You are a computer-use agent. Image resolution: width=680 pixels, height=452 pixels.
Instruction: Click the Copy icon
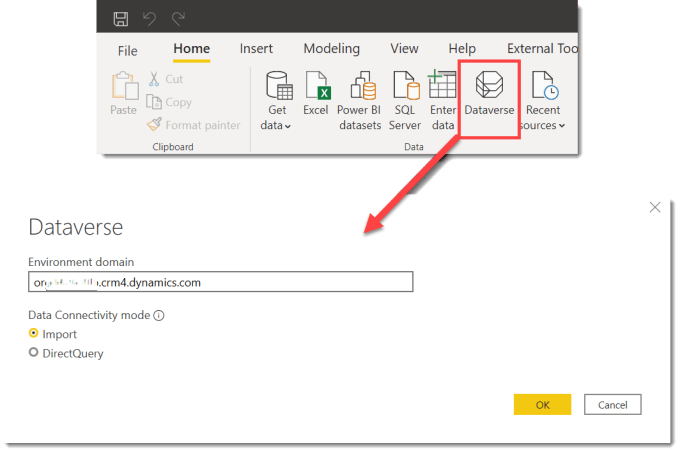click(154, 102)
